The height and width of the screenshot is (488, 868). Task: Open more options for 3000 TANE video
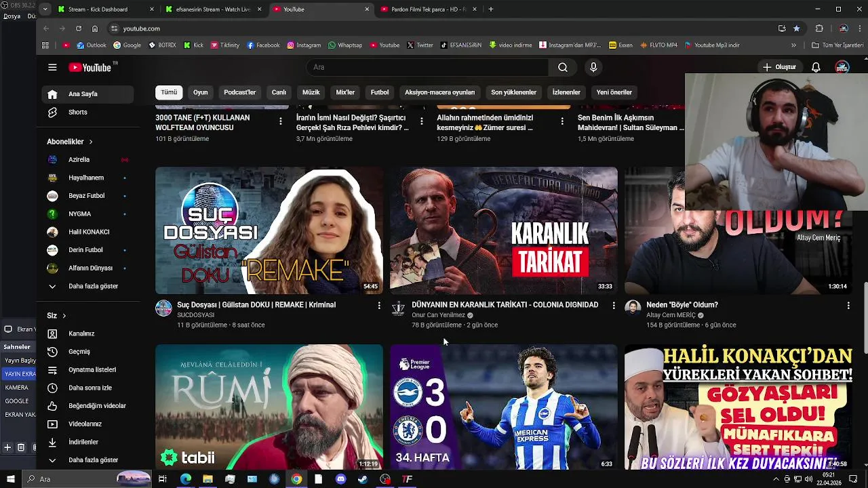coord(280,121)
